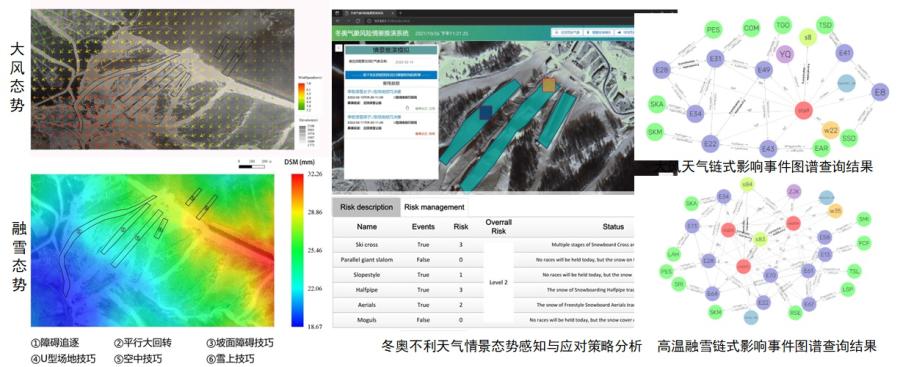Open the Risk management tab
This screenshot has width=900, height=367.
434,207
